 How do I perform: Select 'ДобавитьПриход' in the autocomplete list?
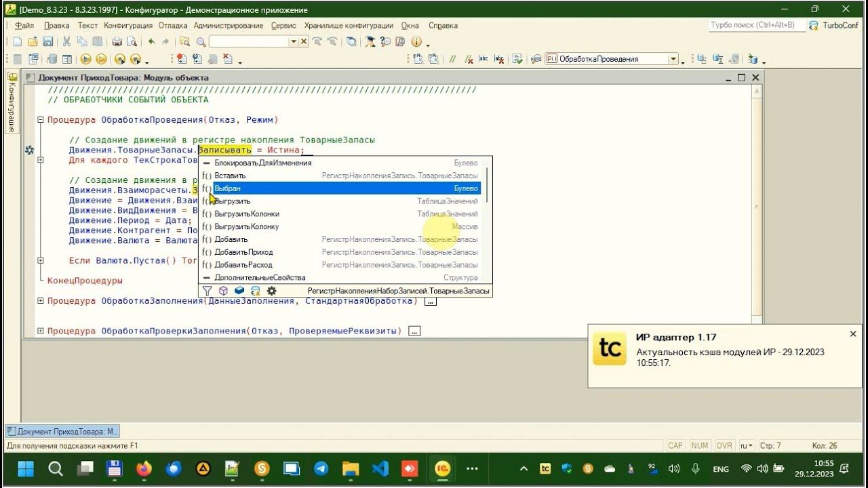341,252
